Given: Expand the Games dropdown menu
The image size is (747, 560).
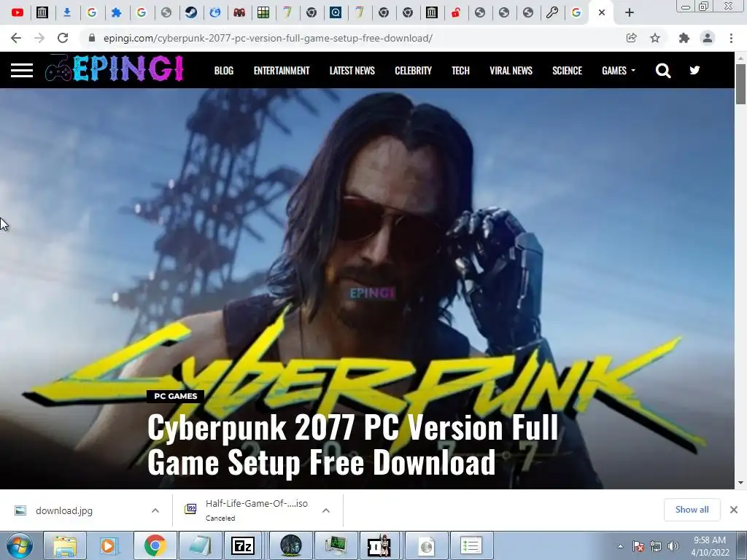Looking at the screenshot, I should 619,71.
